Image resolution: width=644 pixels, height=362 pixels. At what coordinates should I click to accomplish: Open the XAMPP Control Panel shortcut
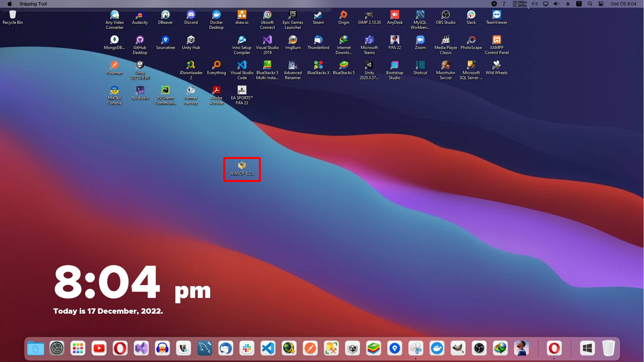[497, 45]
